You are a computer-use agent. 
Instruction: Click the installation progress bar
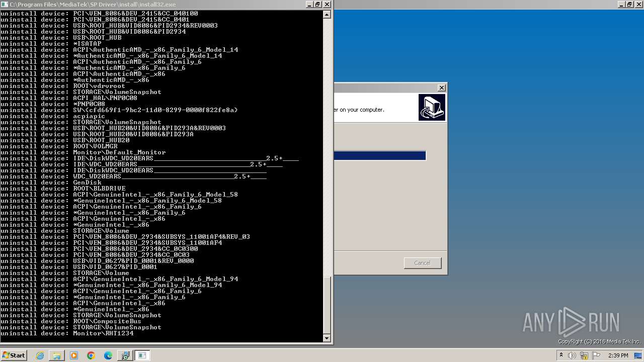click(x=380, y=156)
